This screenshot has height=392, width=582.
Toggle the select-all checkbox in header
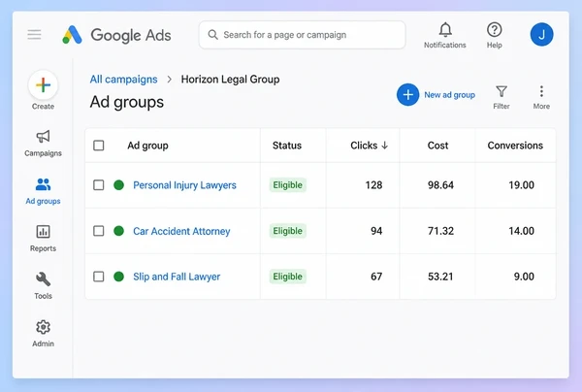click(x=99, y=146)
